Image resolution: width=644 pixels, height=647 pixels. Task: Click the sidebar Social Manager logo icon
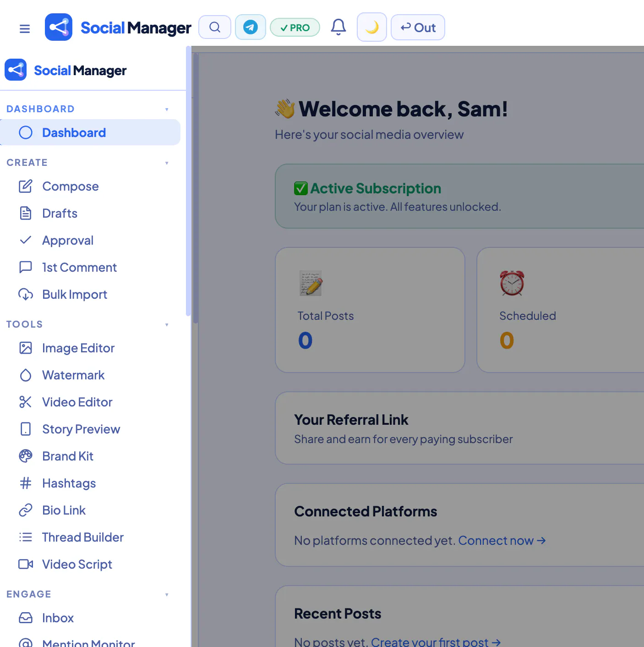coord(16,70)
